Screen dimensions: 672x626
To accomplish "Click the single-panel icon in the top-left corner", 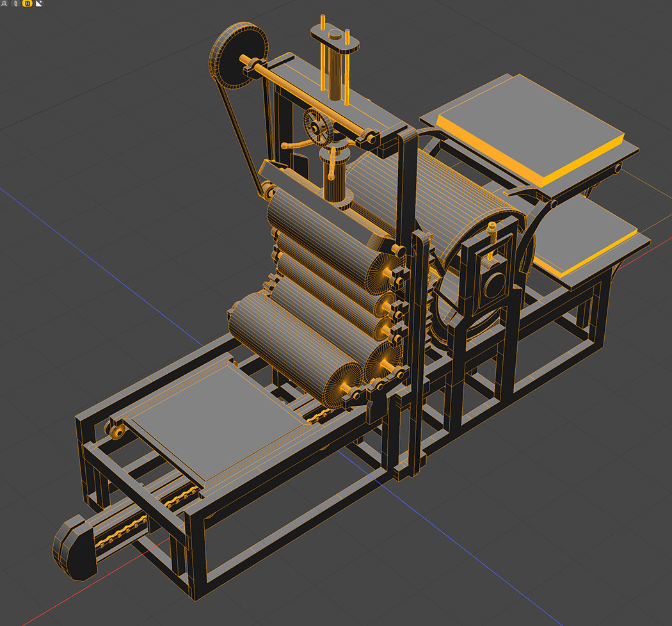I will (15, 3).
